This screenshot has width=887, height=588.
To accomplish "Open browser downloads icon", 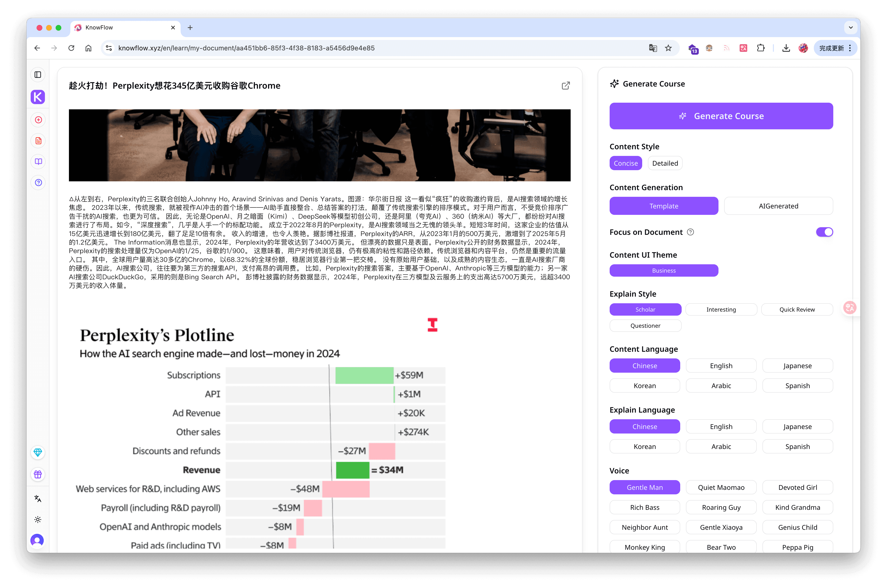I will [x=786, y=48].
